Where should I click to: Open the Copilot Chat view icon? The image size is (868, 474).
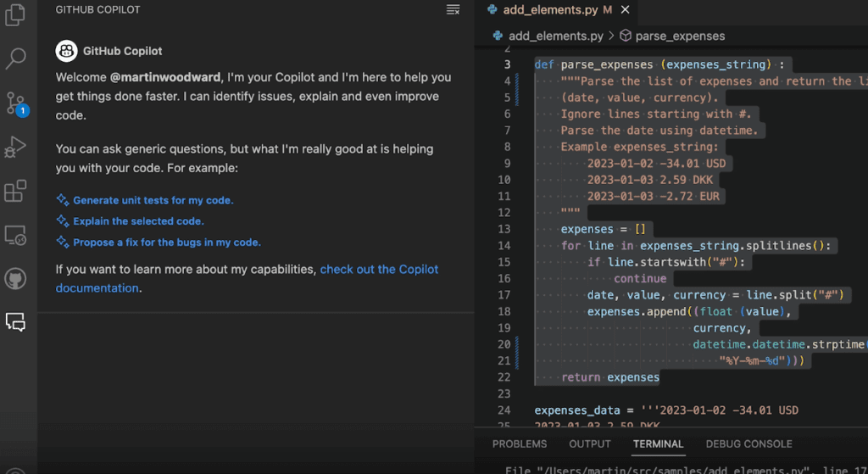[15, 321]
